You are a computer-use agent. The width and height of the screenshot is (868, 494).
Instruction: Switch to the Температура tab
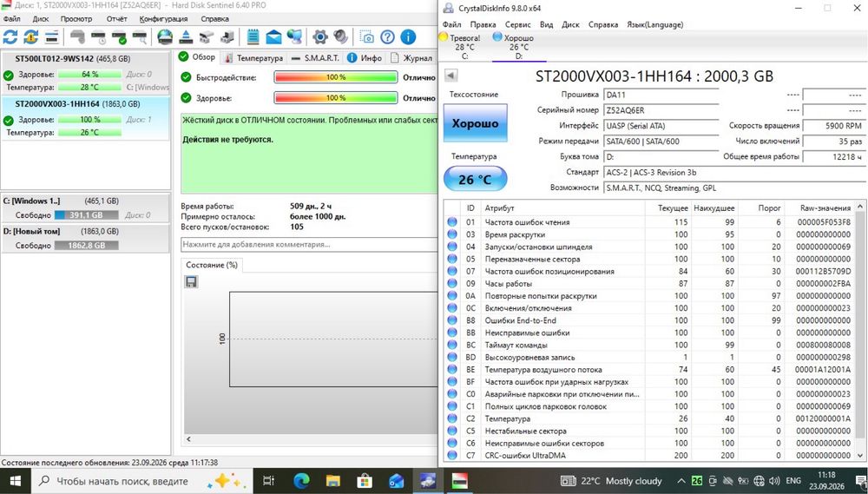pyautogui.click(x=253, y=57)
